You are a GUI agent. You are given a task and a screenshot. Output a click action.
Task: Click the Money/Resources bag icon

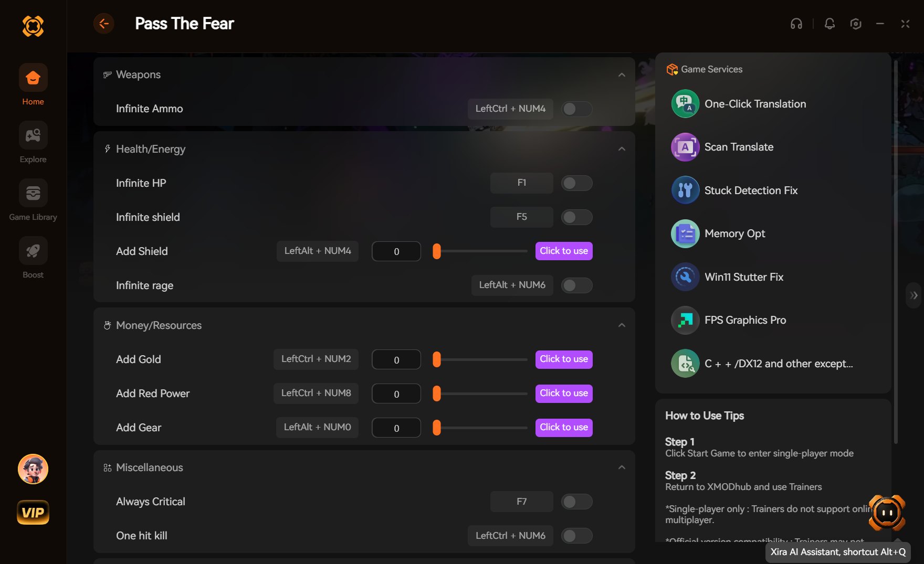click(108, 325)
